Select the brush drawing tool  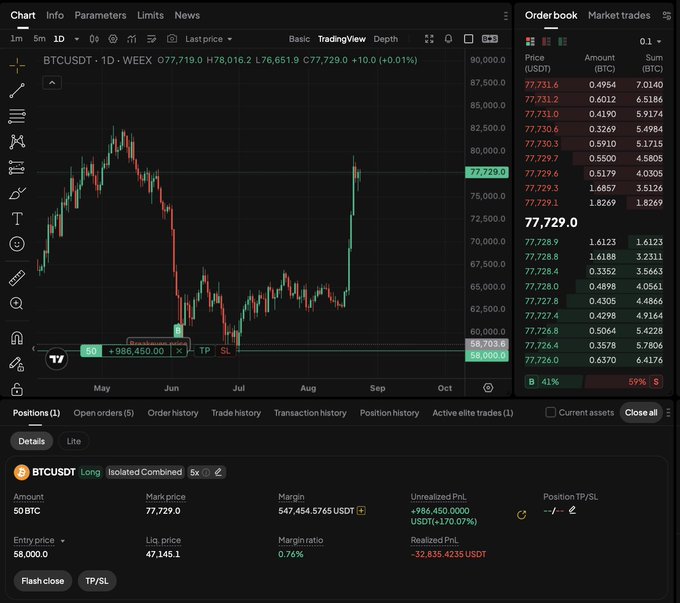[17, 193]
